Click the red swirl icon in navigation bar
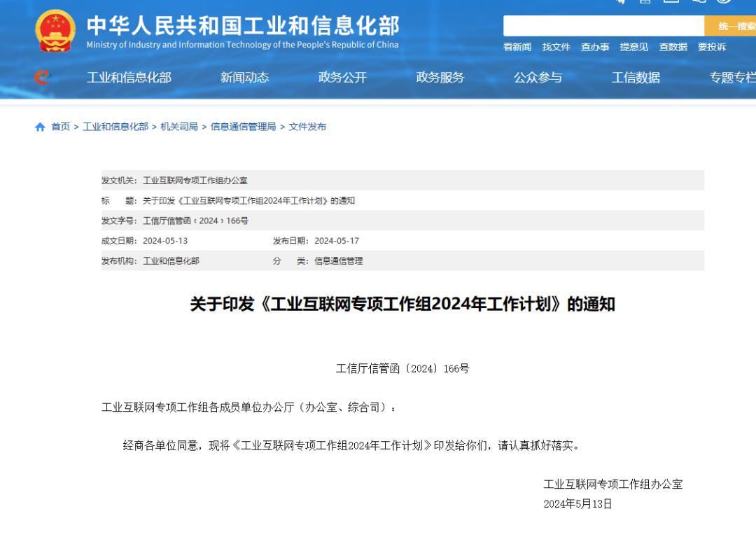 pos(43,78)
